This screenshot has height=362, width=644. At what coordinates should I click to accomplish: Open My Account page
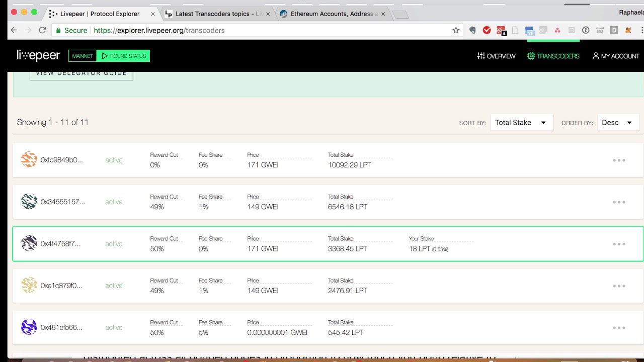[x=616, y=56]
